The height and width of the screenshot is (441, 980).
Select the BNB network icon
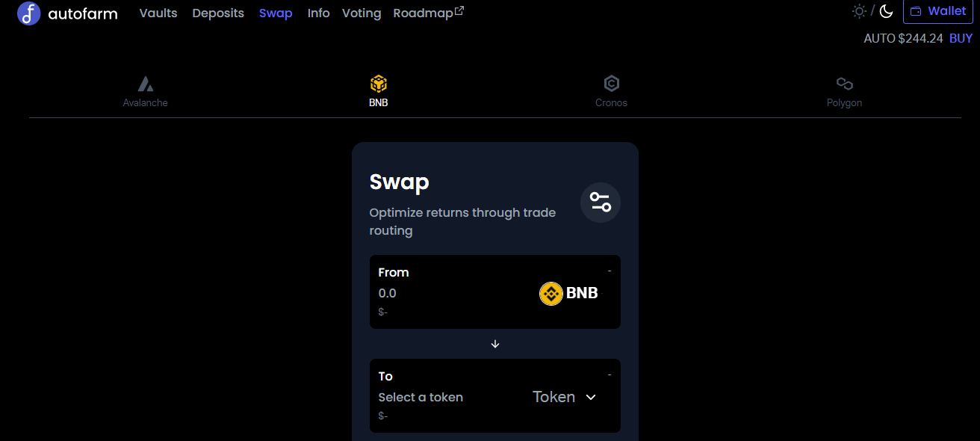(x=378, y=84)
